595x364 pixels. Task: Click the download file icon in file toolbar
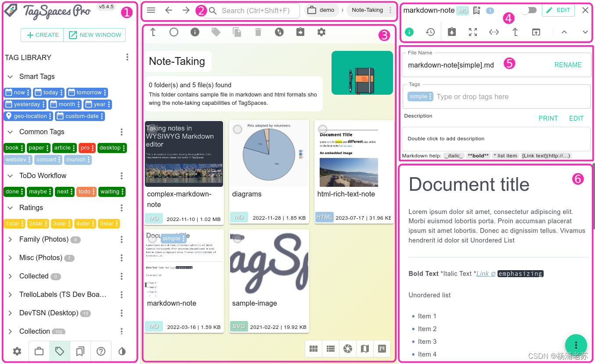pos(451,32)
